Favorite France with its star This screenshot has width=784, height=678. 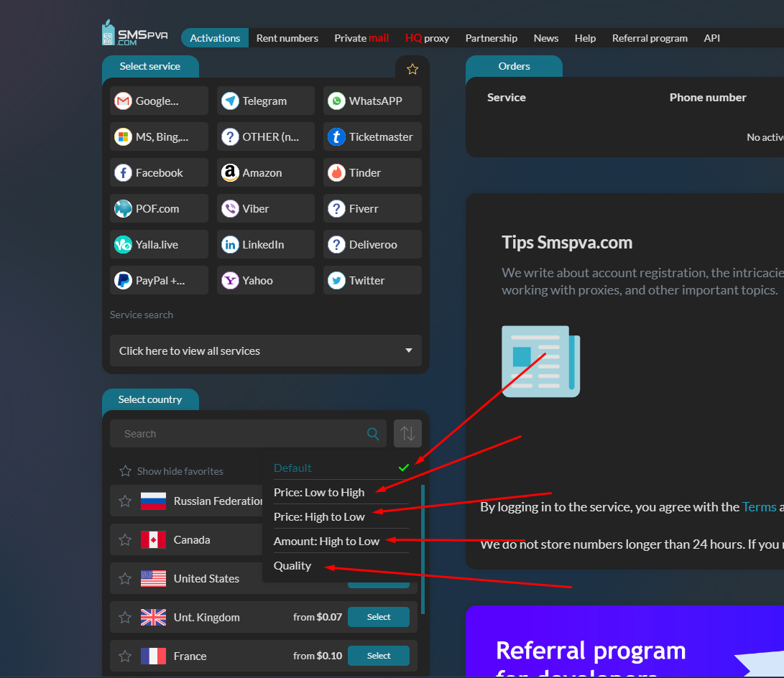click(x=125, y=656)
